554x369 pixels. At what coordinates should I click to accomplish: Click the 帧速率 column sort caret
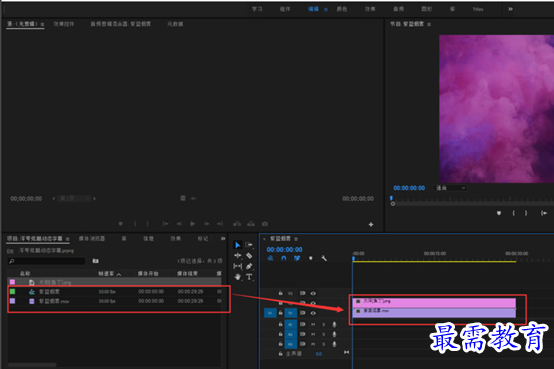pyautogui.click(x=119, y=274)
